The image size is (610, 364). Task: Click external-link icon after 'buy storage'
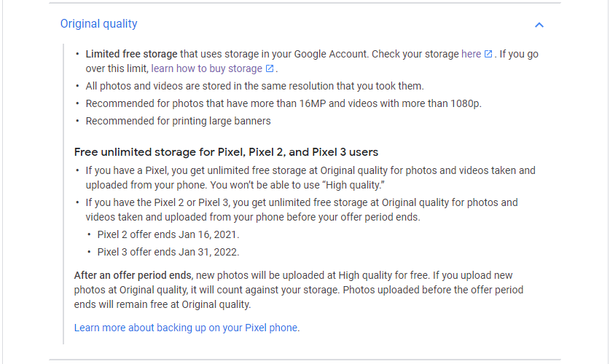coord(270,68)
